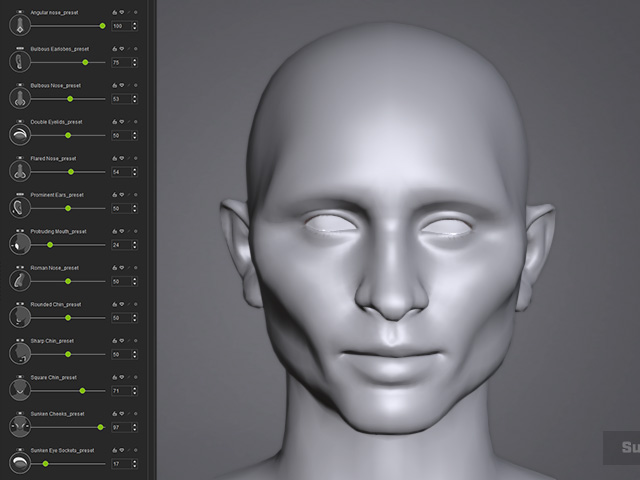Toggle the lock on Sharp Chin_preset
The height and width of the screenshot is (480, 640).
tap(115, 341)
